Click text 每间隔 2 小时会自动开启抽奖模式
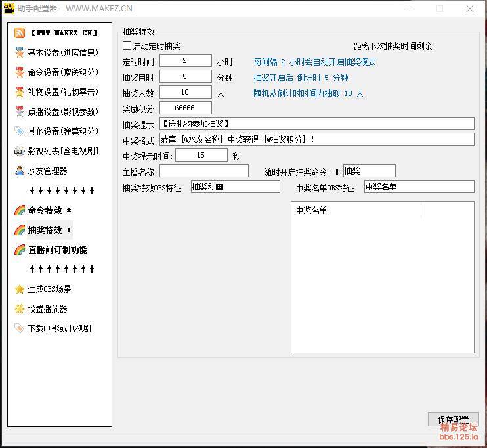487x448 pixels. click(314, 62)
